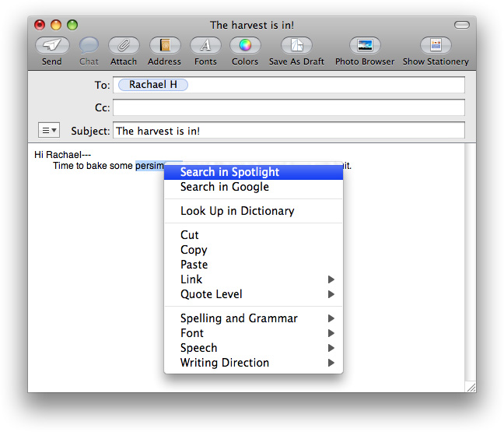Screen dimensions: 504x432
Task: Show Stationery templates icon
Action: (x=436, y=45)
